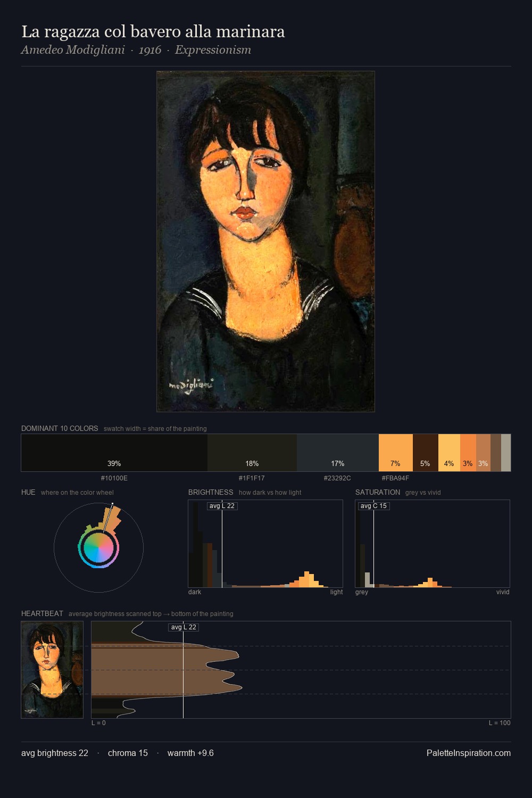Click the chroma 15 stat
532x798 pixels.
(128, 753)
